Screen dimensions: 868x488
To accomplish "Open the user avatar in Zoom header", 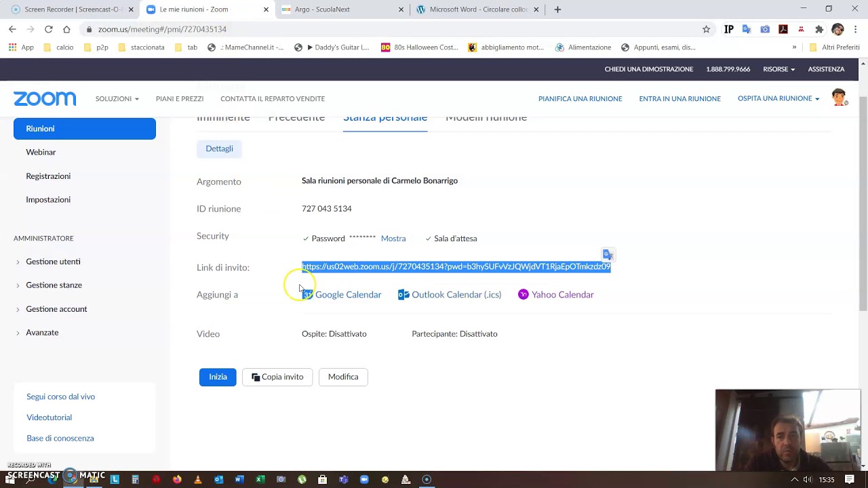I will pyautogui.click(x=839, y=98).
